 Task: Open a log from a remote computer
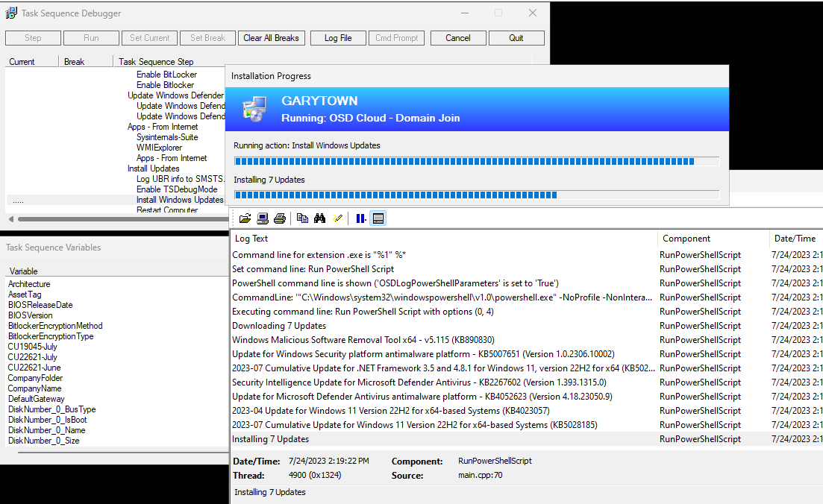(x=262, y=218)
